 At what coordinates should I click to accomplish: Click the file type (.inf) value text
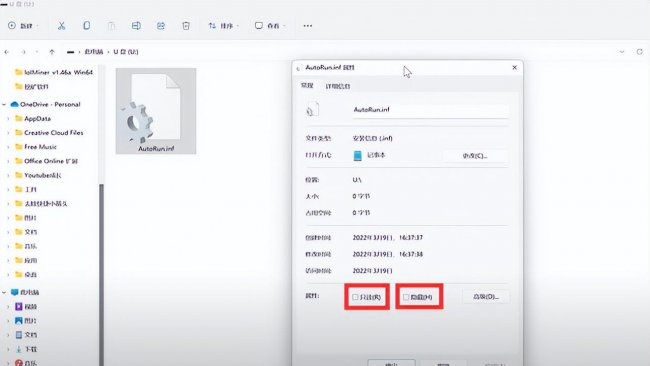tap(373, 138)
